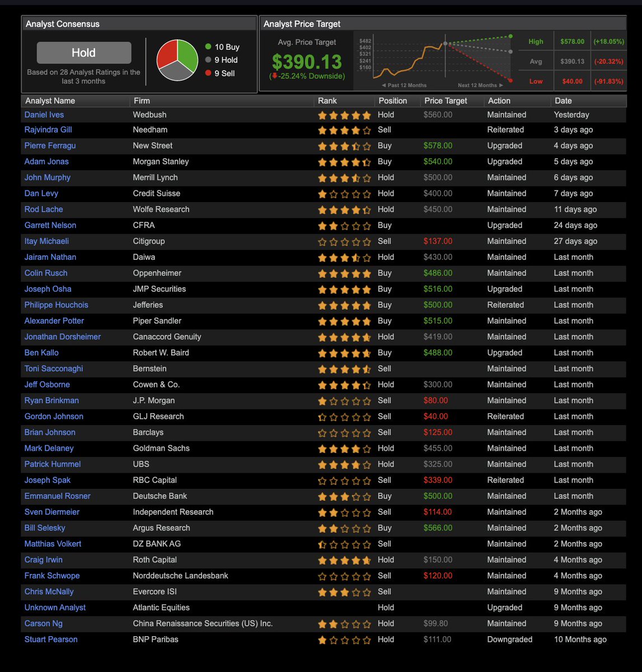
Task: Click BNP Paribas Downgraded action
Action: tap(509, 640)
